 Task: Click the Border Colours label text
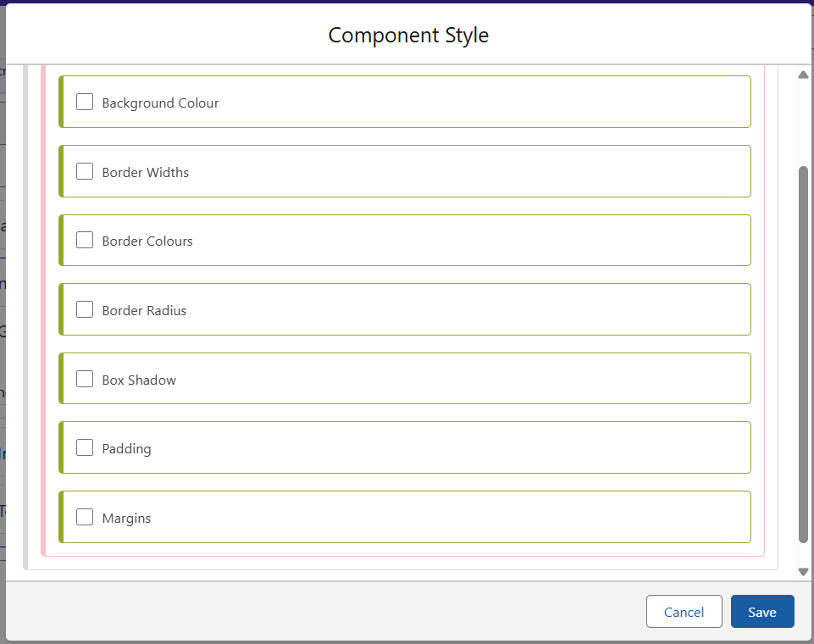[x=147, y=241]
